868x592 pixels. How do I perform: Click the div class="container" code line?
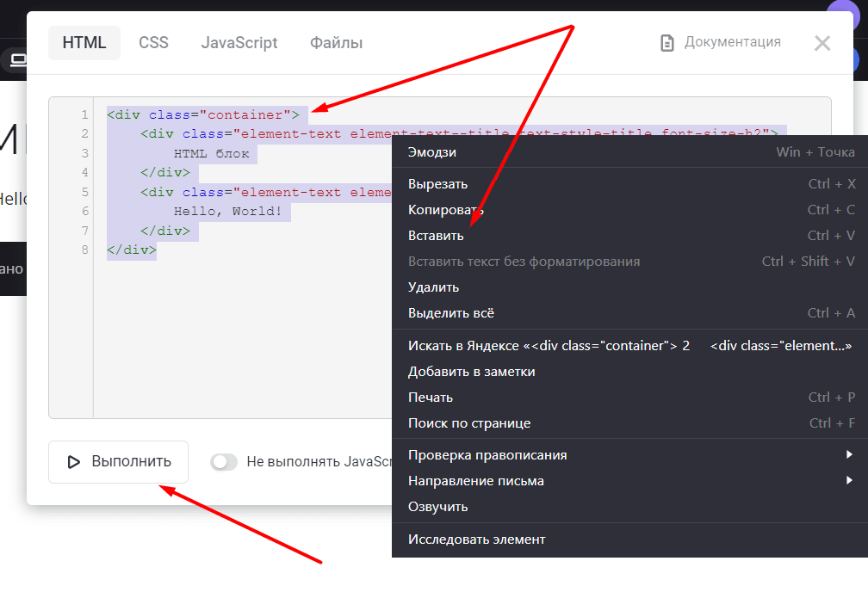pyautogui.click(x=203, y=114)
